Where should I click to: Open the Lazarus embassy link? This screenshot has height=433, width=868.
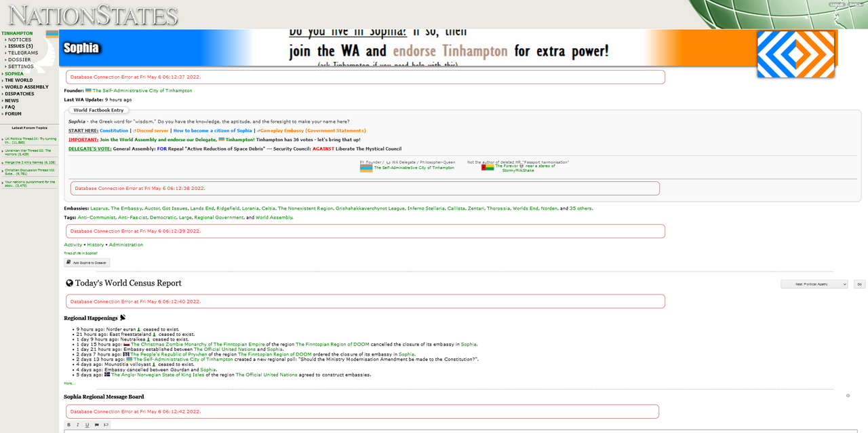99,208
